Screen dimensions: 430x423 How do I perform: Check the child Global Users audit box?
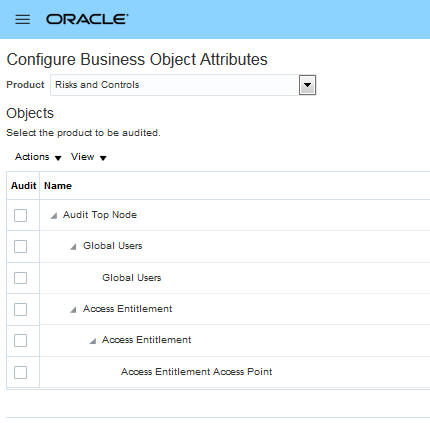21,278
